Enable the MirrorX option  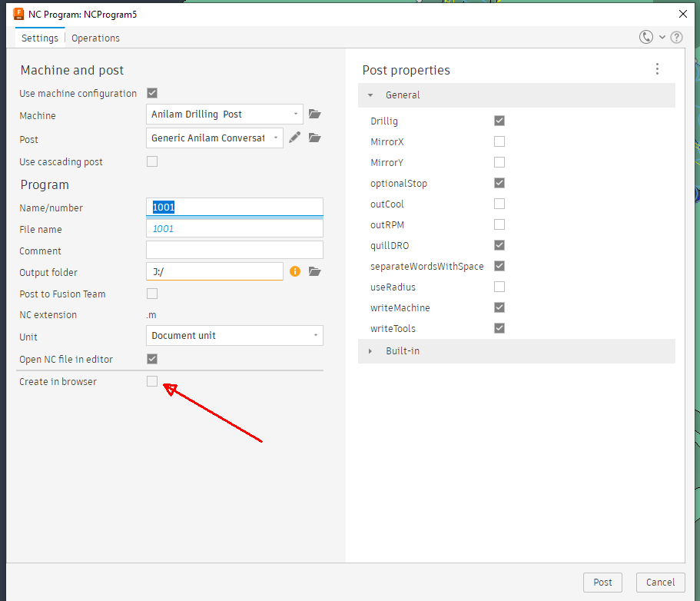coord(499,141)
